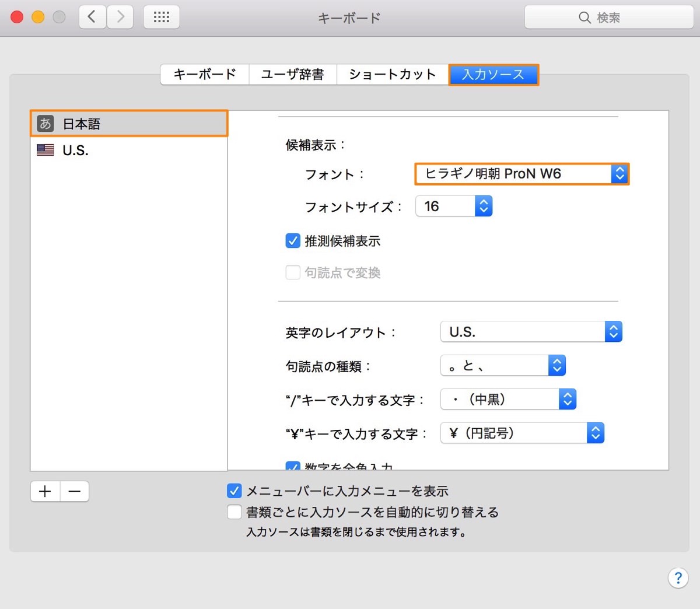Image resolution: width=700 pixels, height=609 pixels.
Task: Click the 候補表示 section label
Action: (315, 145)
